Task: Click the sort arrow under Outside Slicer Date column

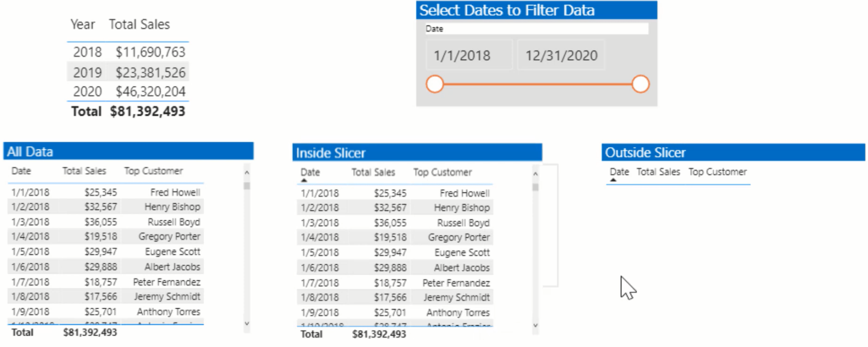Action: (613, 180)
